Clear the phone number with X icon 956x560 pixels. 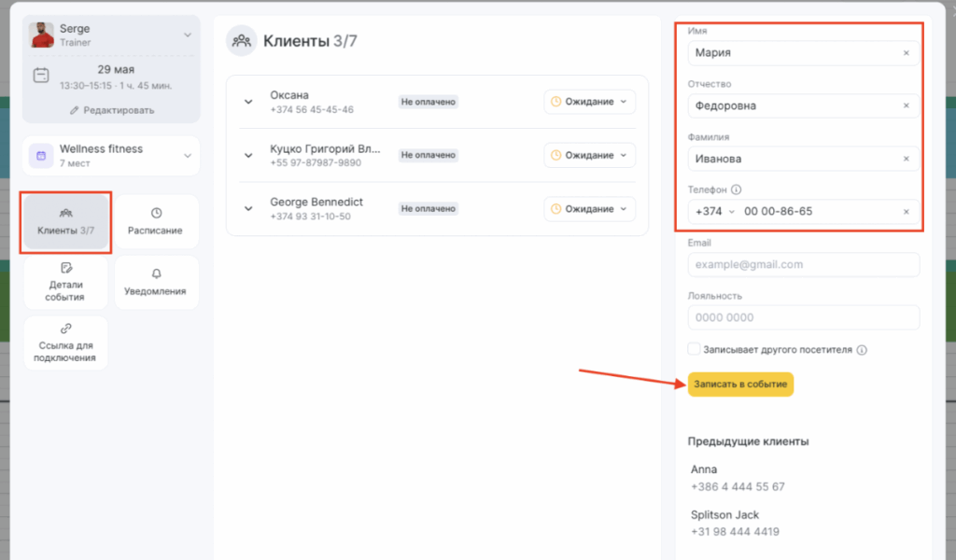tap(906, 212)
